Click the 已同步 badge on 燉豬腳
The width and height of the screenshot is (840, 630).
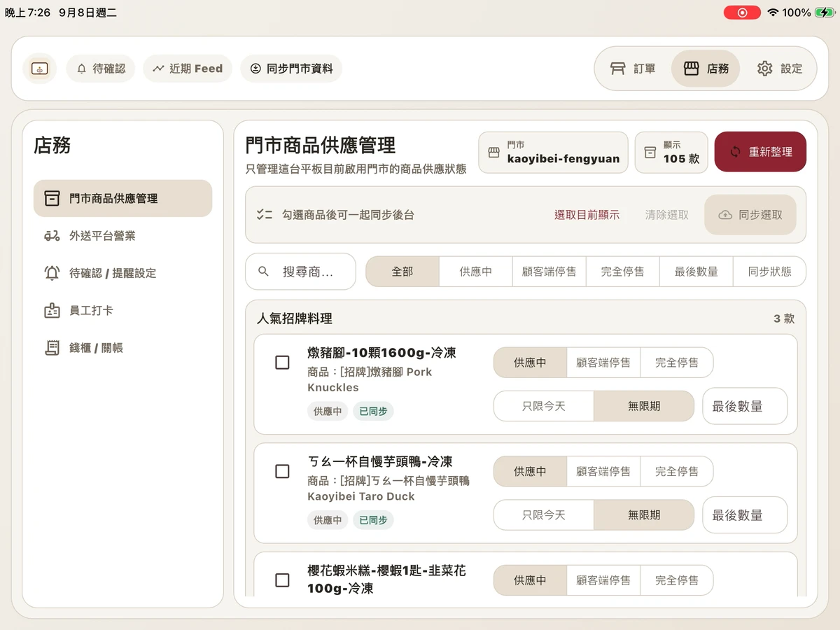(373, 412)
